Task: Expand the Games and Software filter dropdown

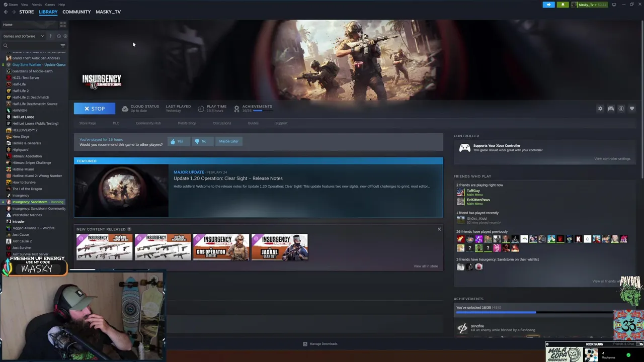Action: click(x=23, y=36)
